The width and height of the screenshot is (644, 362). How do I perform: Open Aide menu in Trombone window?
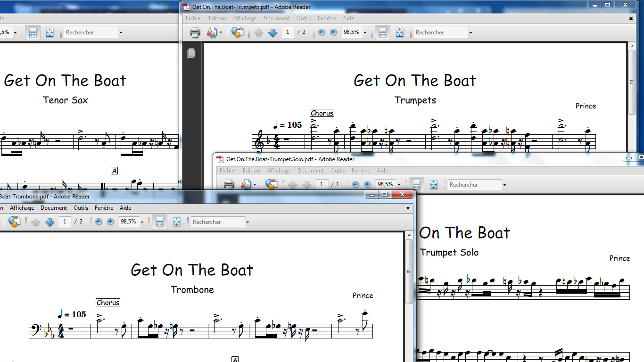coord(125,208)
